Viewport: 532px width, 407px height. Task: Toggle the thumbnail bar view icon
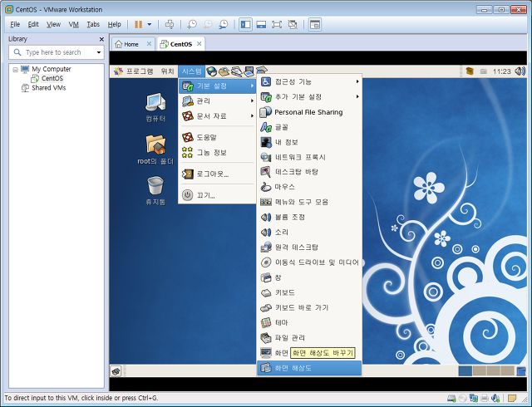[x=261, y=24]
